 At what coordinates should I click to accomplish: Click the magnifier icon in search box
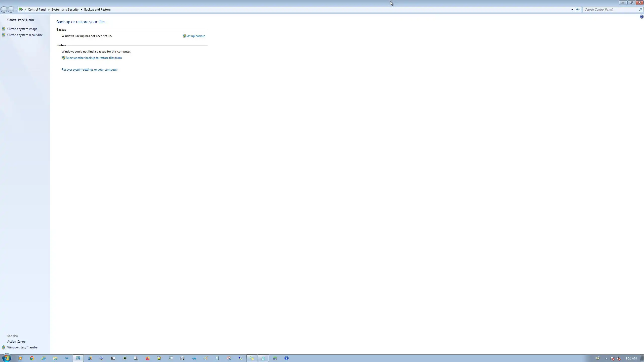coord(640,10)
